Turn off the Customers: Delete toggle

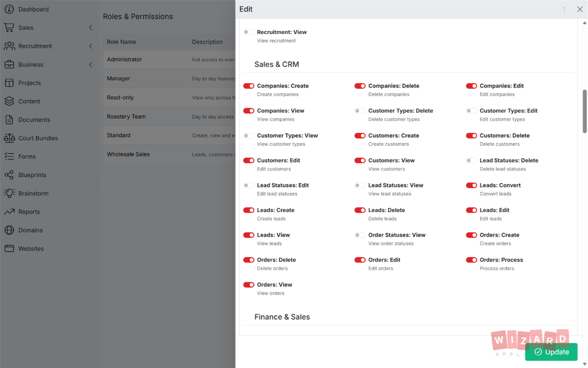point(471,136)
